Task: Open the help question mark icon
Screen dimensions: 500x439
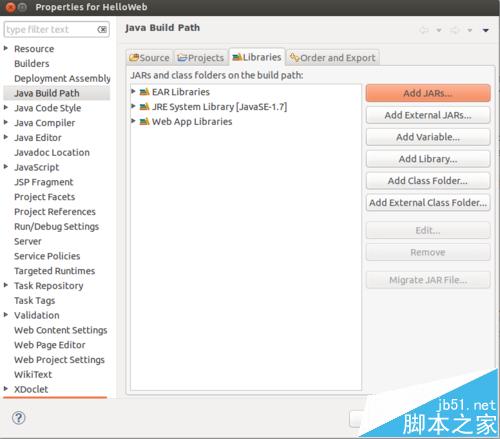Action: coord(19,418)
